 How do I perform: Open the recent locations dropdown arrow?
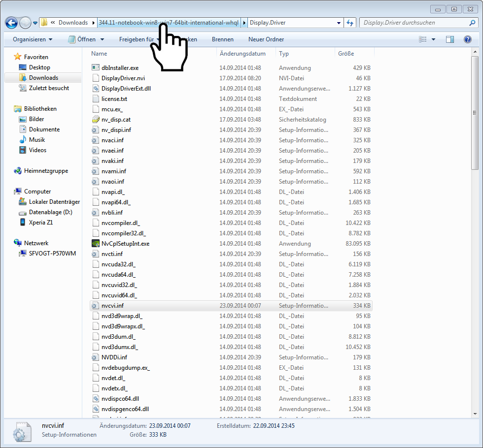[35, 23]
